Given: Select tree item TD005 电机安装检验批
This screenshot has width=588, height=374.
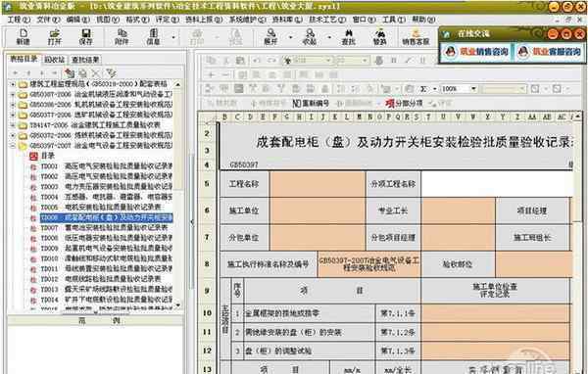Looking at the screenshot, I should coord(101,207).
